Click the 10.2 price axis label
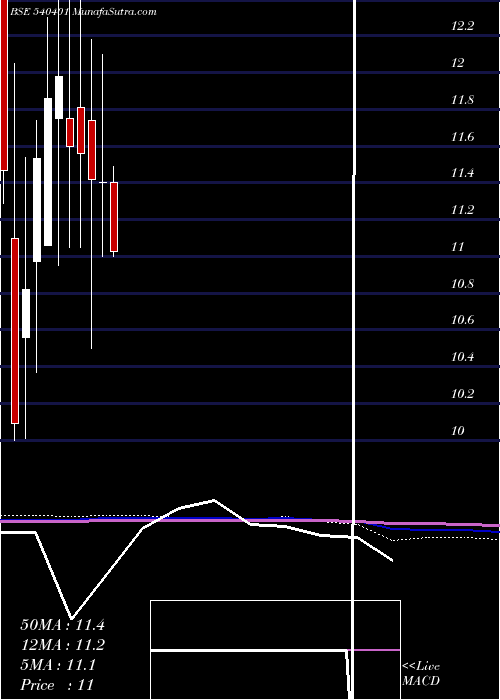 click(462, 394)
